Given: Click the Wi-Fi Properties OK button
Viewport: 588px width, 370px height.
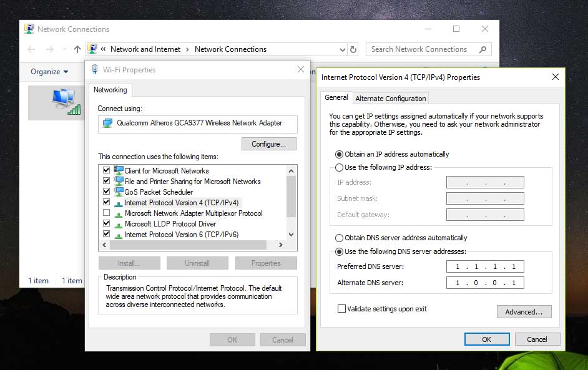Looking at the screenshot, I should 232,339.
